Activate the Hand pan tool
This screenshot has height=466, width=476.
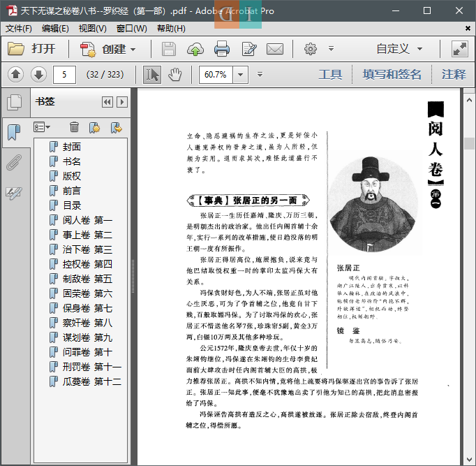[x=175, y=75]
